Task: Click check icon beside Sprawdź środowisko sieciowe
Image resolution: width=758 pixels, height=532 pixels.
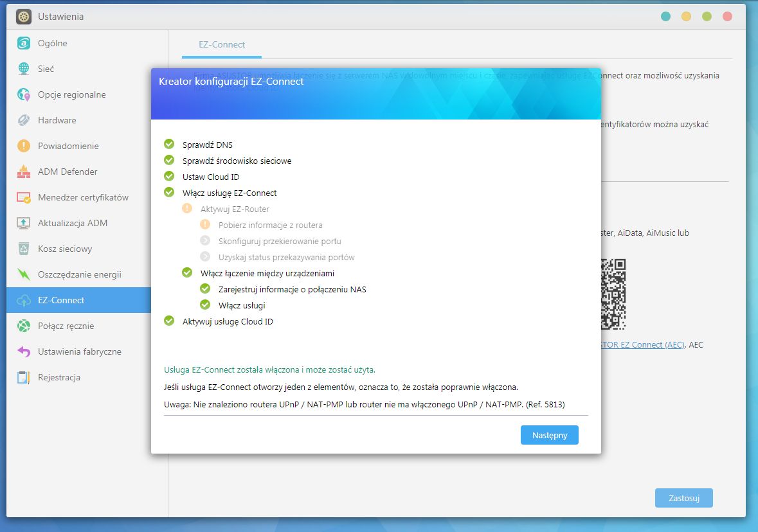Action: 169,160
